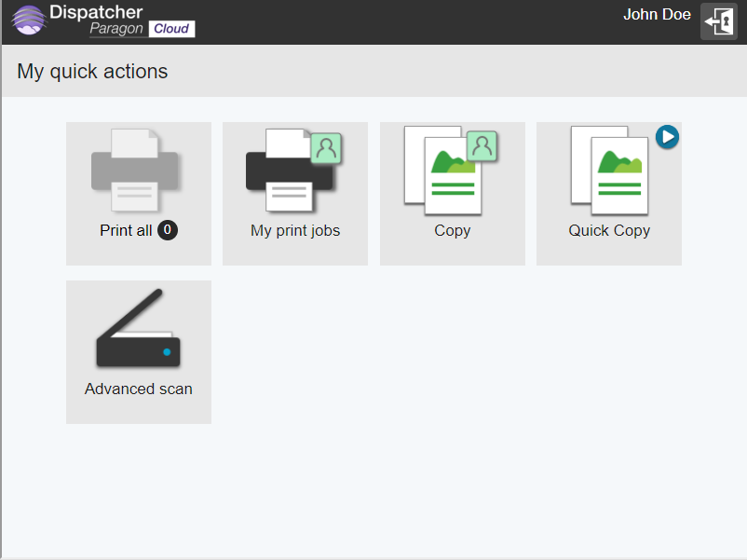Screen dimensions: 747x560
Task: Choose the "Advanced scan" label
Action: (139, 389)
